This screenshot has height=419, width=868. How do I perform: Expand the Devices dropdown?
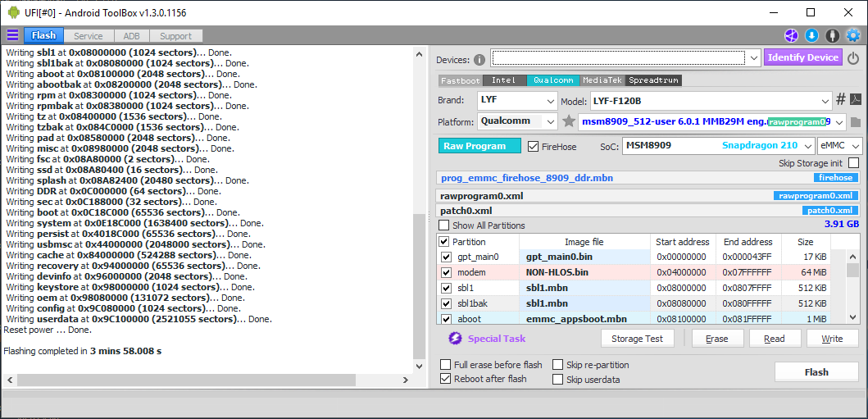[x=754, y=57]
